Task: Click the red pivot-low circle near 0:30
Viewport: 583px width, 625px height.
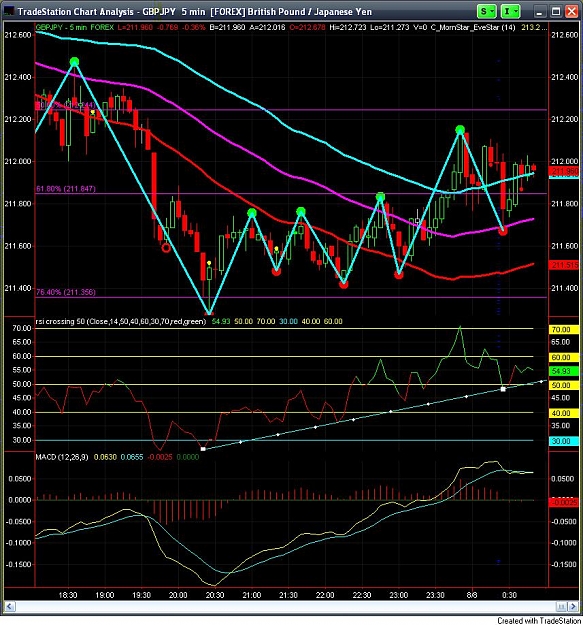Action: pyautogui.click(x=503, y=230)
